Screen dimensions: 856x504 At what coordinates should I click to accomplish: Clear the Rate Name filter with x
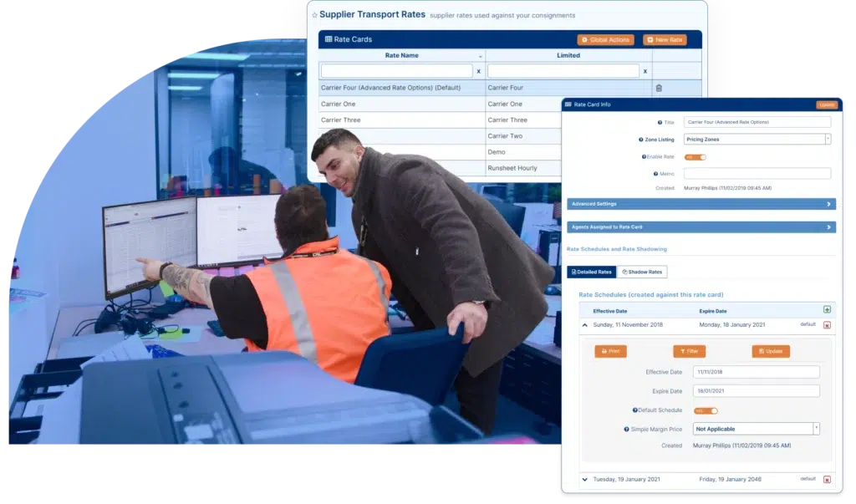(479, 72)
